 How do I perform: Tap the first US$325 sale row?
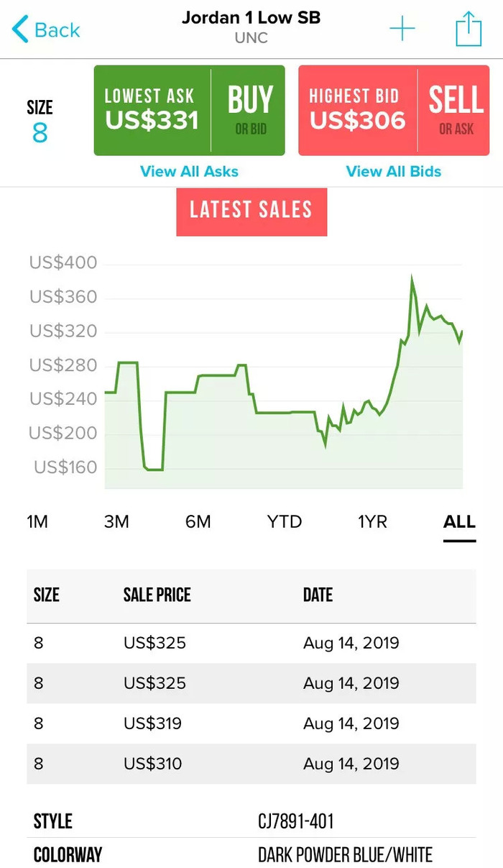click(x=251, y=643)
